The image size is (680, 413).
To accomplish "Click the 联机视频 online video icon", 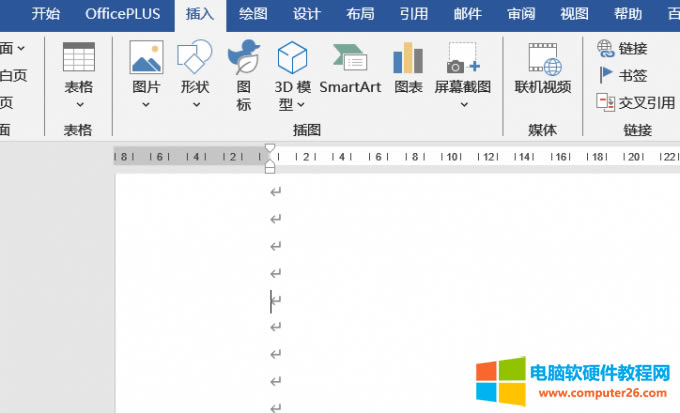I will click(x=543, y=58).
